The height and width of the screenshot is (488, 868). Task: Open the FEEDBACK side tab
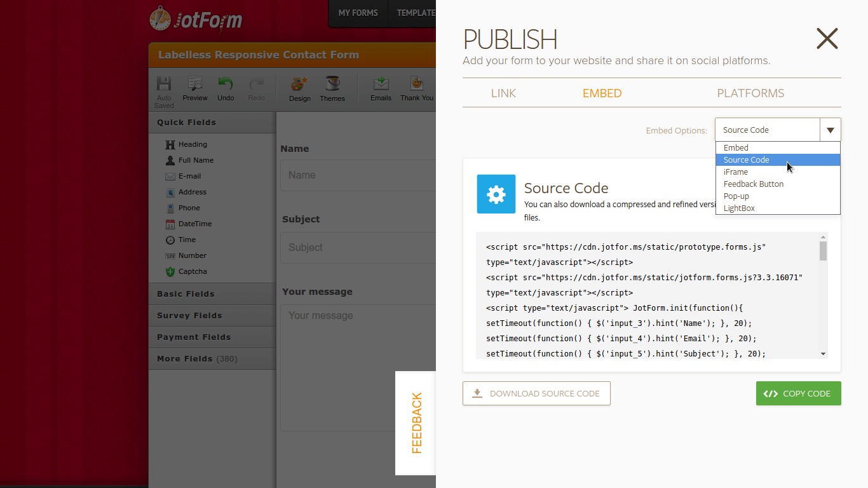[416, 423]
